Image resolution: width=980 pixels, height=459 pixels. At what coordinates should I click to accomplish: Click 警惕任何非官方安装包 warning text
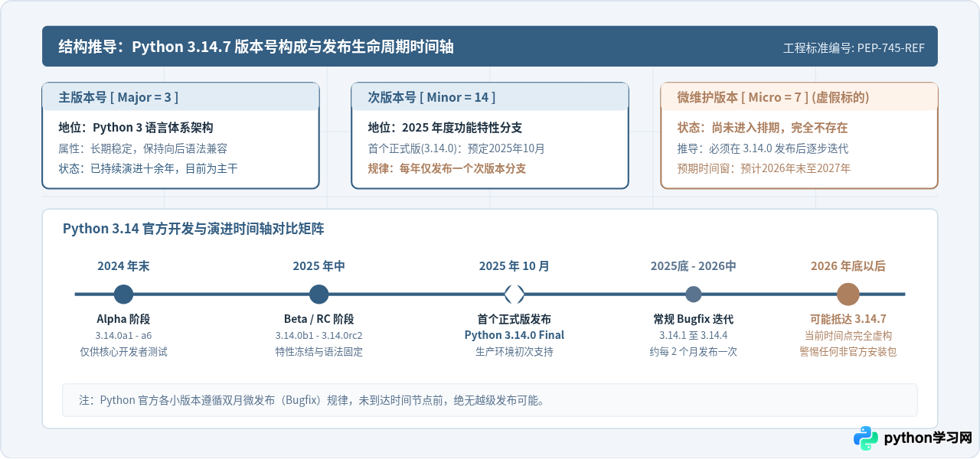848,352
